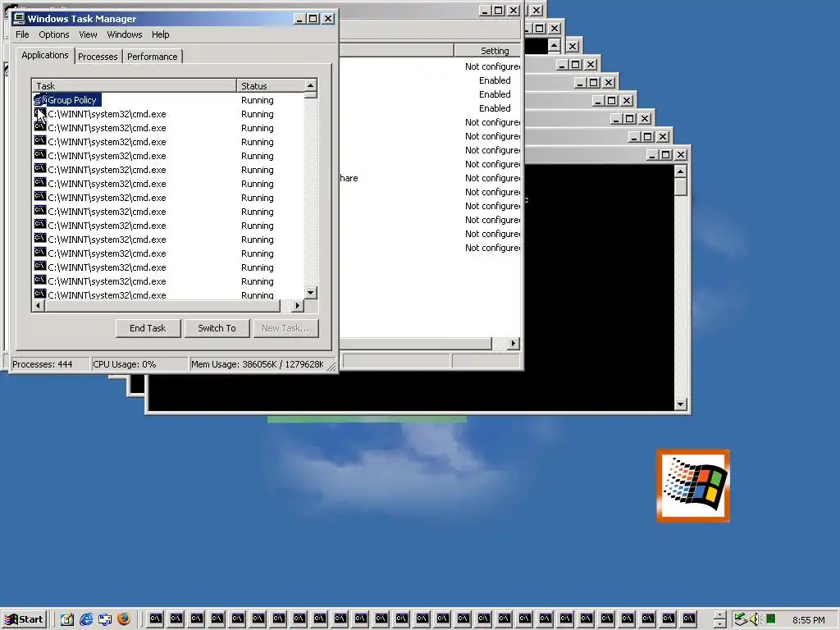
Task: Click the task list scroll-down arrow
Action: [x=311, y=293]
